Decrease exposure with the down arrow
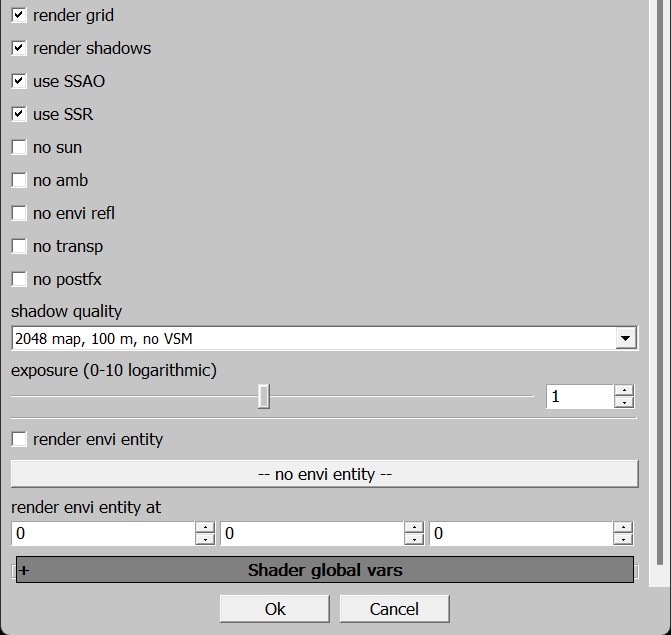The image size is (671, 635). pyautogui.click(x=624, y=402)
